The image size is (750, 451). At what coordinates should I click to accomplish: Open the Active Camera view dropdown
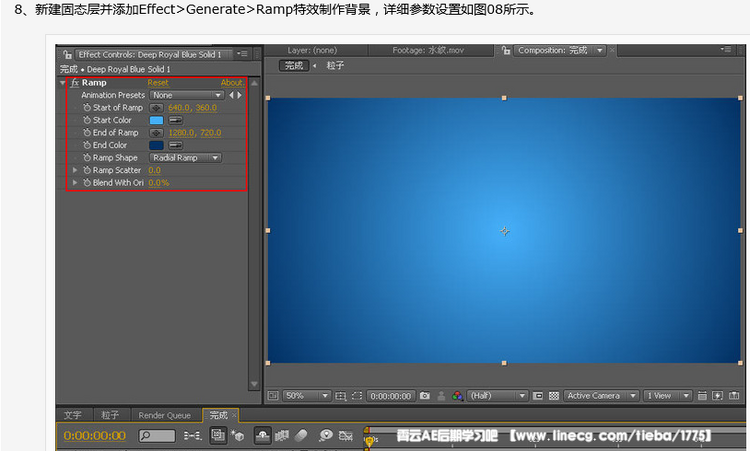tap(601, 396)
